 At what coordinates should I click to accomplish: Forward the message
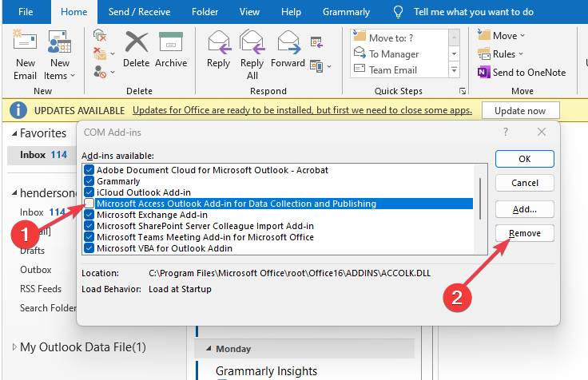pyautogui.click(x=288, y=49)
